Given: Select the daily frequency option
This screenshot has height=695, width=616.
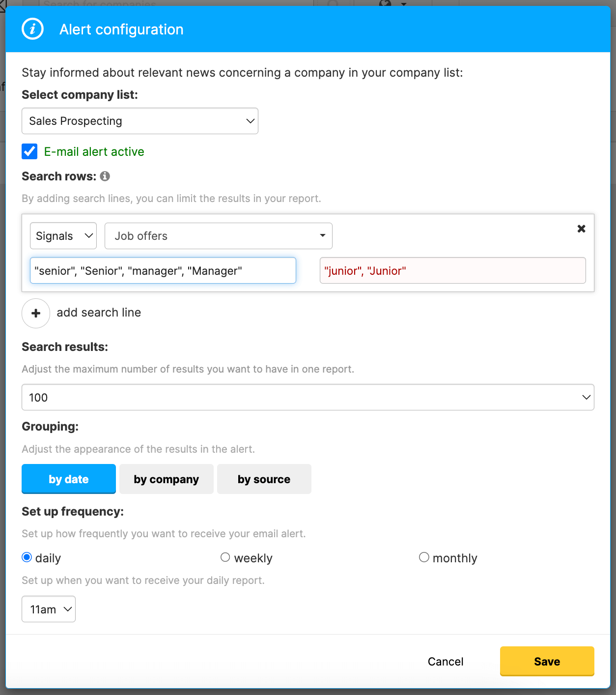Looking at the screenshot, I should [x=27, y=557].
